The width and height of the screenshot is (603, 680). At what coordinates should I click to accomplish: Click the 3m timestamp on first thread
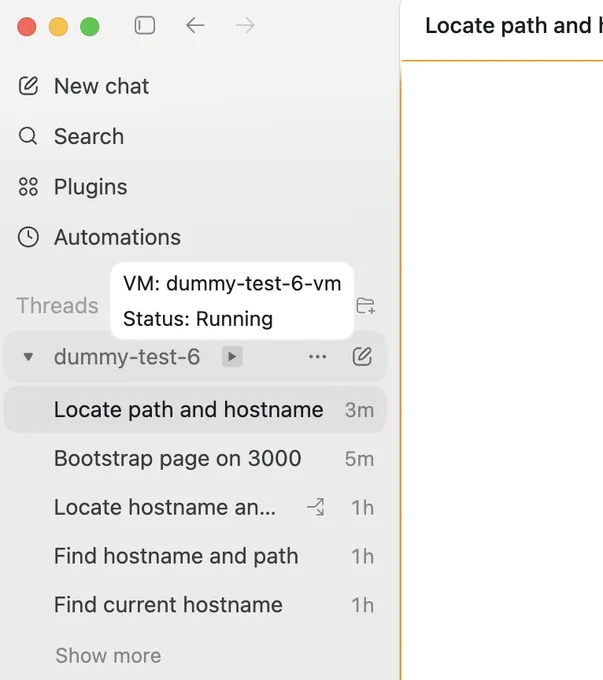click(x=359, y=410)
